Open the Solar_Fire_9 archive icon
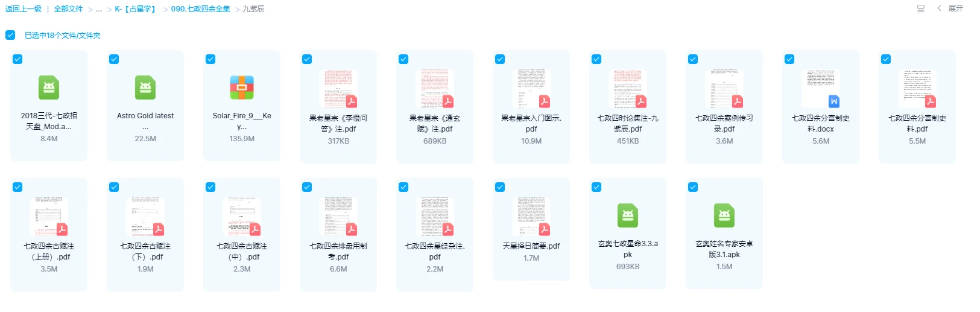980x312 pixels. [x=242, y=88]
